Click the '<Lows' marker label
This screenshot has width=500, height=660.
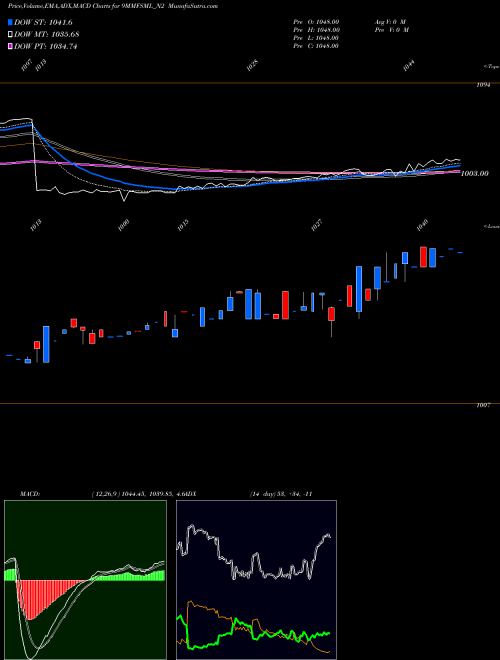pyautogui.click(x=491, y=226)
